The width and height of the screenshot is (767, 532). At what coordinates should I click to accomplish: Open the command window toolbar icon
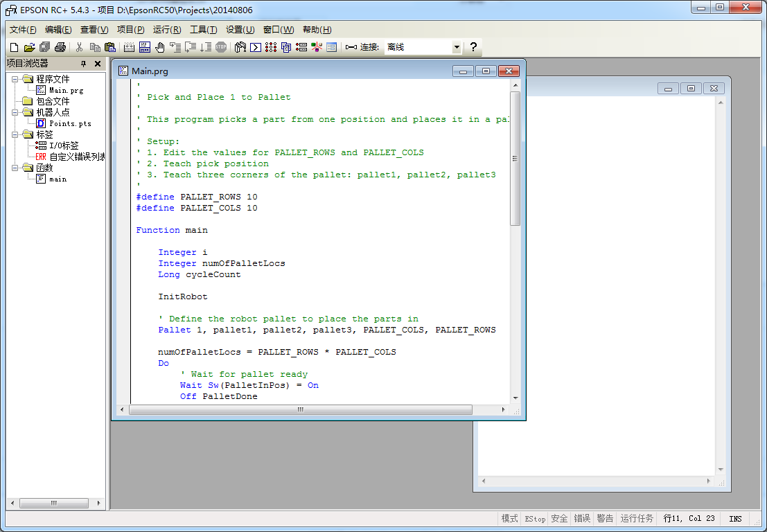coord(256,47)
